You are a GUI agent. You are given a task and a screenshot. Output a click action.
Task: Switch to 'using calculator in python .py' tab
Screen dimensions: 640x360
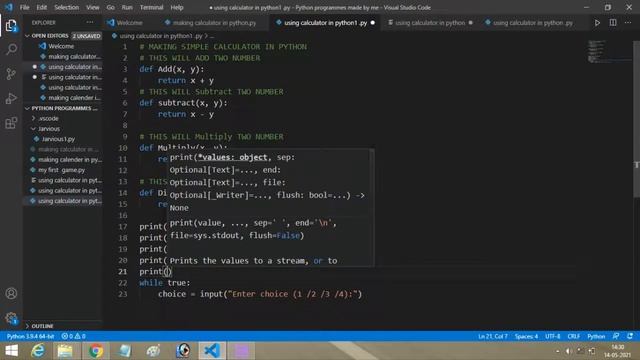point(533,23)
